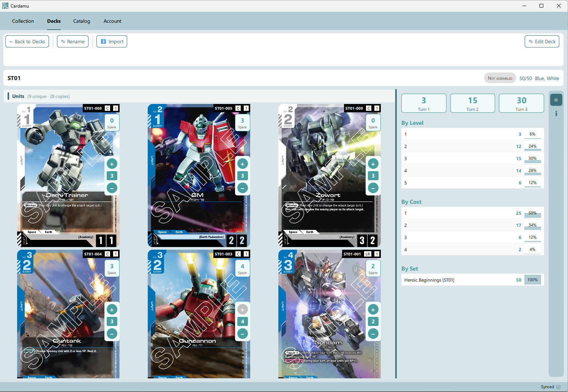The width and height of the screenshot is (568, 392).
Task: Select the By Cost row 1 with 50%
Action: coord(473,213)
